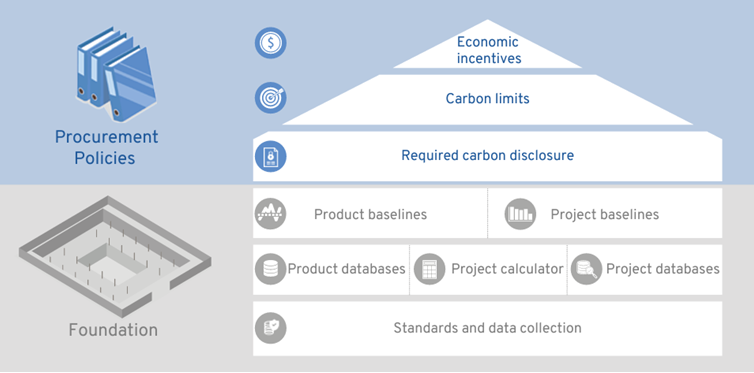Select the locked document carbon disclosure icon
This screenshot has height=373, width=754.
click(x=270, y=156)
